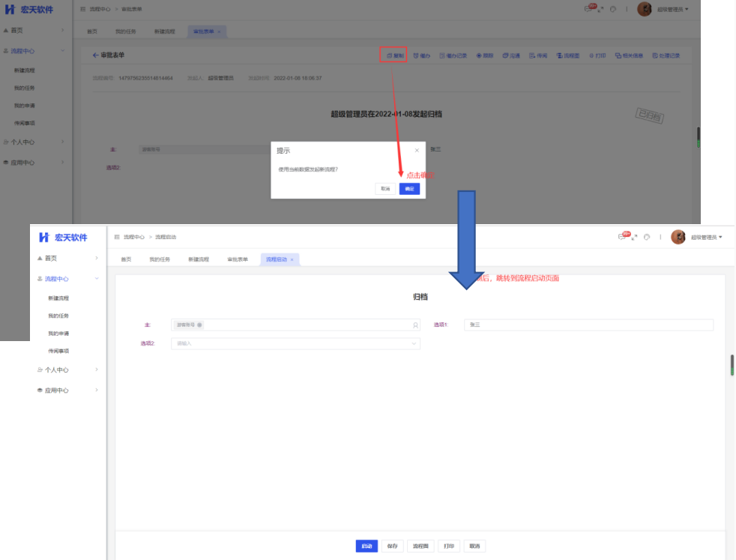Screen dimensions: 736x560
Task: Open 流程图 from the upper approval toolbar
Action: pos(568,55)
